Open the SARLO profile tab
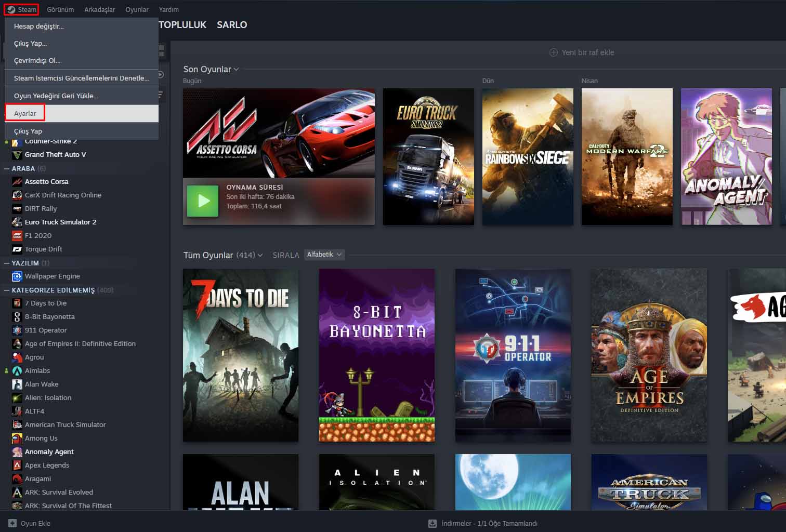Image resolution: width=786 pixels, height=532 pixels. [x=232, y=24]
